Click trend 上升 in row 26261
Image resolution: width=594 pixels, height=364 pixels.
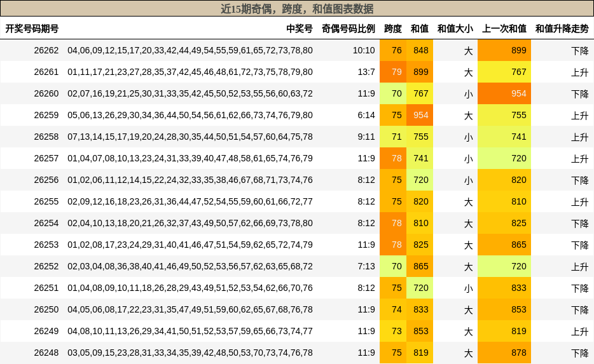(579, 72)
